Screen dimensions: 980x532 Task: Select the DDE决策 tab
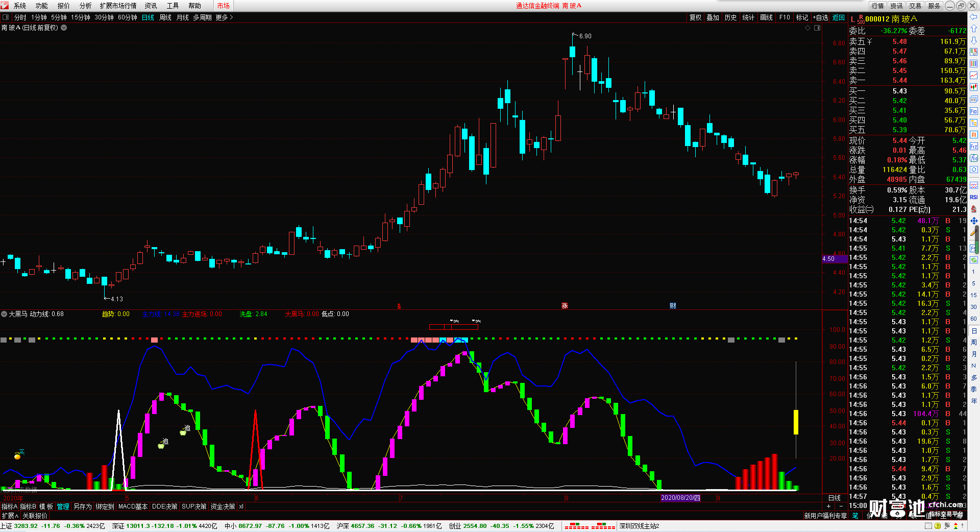pyautogui.click(x=165, y=506)
